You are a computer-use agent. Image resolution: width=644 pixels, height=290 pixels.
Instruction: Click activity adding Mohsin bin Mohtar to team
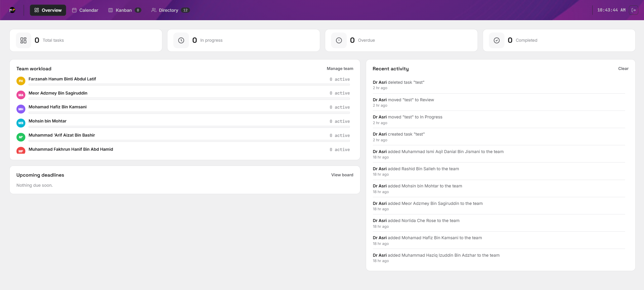(x=499, y=189)
